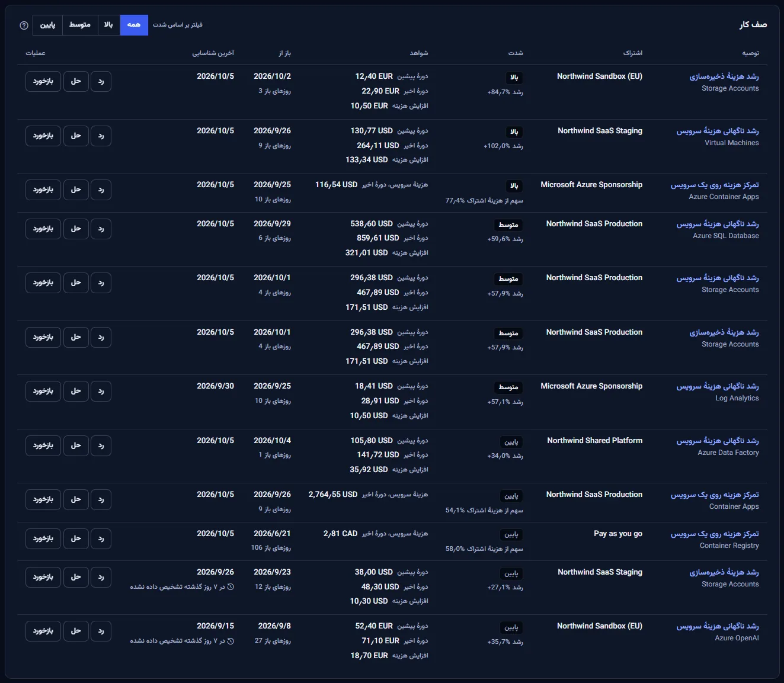784x683 pixels.
Task: Click the 2,81 CAD cost value
Action: click(341, 534)
